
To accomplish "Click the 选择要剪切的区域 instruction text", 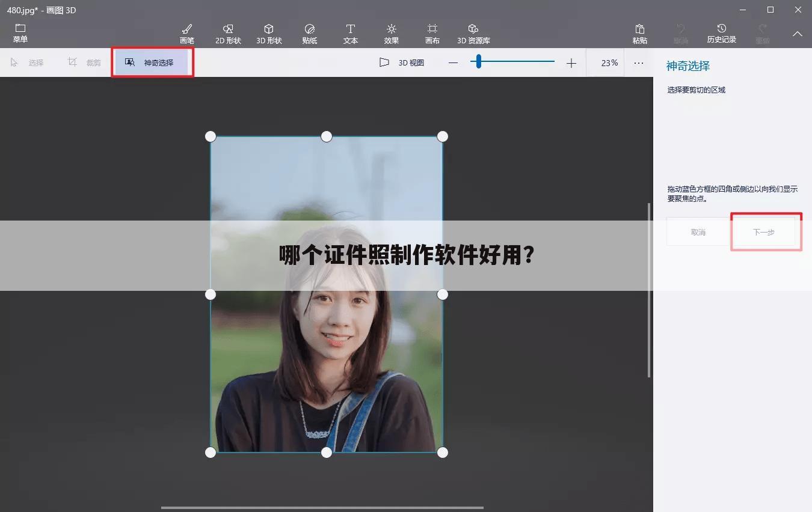I will click(x=697, y=90).
